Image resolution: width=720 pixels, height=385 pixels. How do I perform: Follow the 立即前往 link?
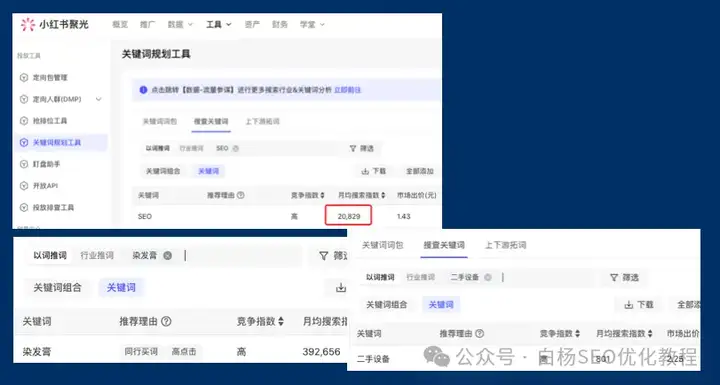[347, 90]
